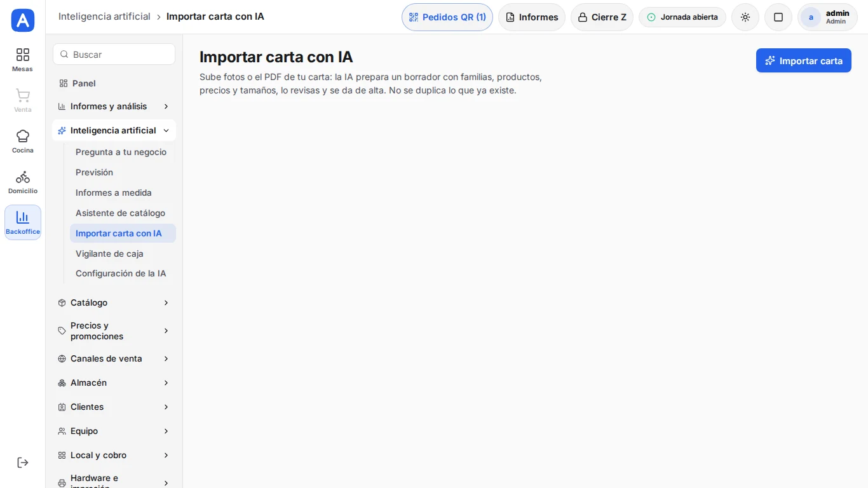Open Domicilio bicycle icon

23,182
